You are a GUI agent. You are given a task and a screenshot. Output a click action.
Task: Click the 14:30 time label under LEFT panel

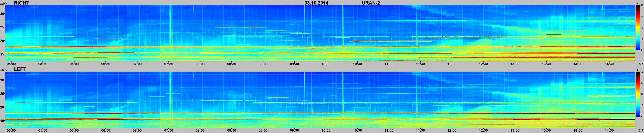pos(610,131)
